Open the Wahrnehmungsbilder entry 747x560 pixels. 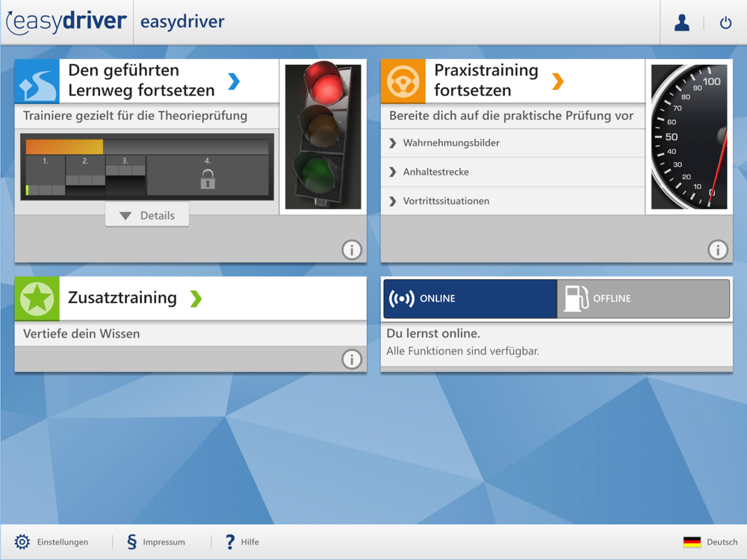pyautogui.click(x=512, y=143)
